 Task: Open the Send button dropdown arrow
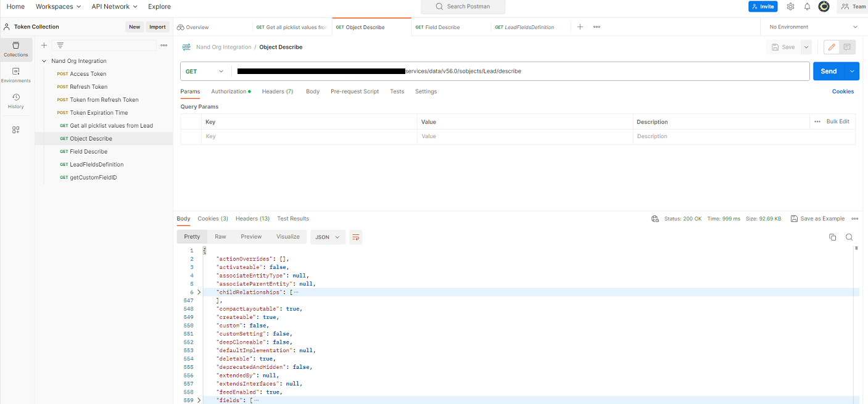852,71
